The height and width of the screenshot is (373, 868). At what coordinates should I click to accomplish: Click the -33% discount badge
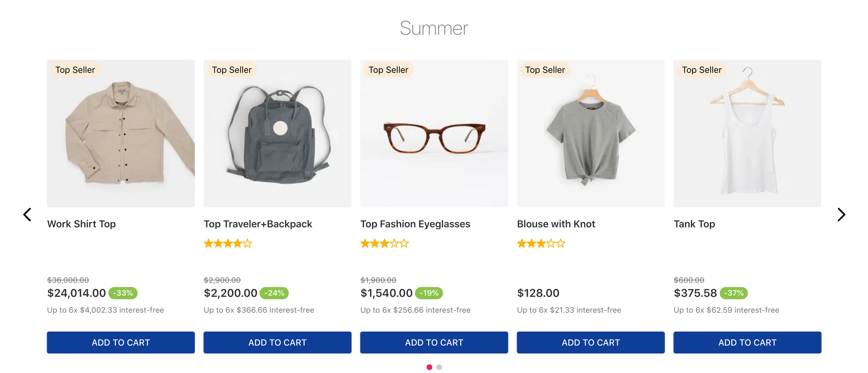coord(123,293)
